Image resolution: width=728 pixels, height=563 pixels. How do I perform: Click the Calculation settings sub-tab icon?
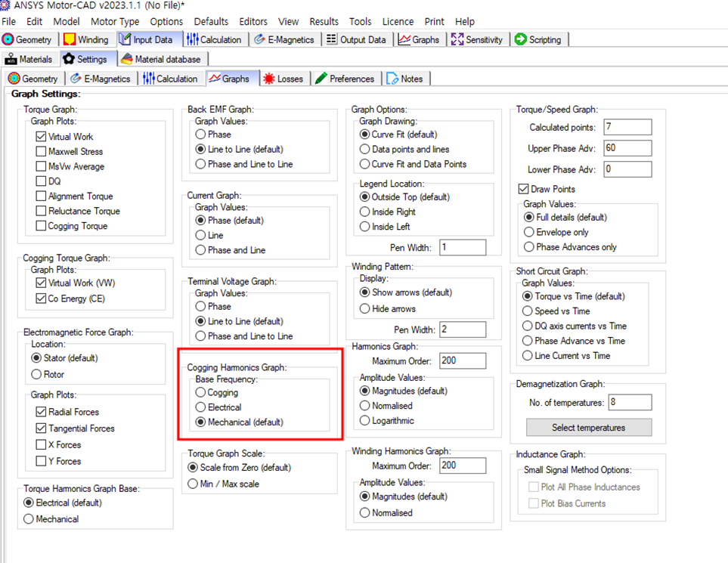pyautogui.click(x=149, y=79)
